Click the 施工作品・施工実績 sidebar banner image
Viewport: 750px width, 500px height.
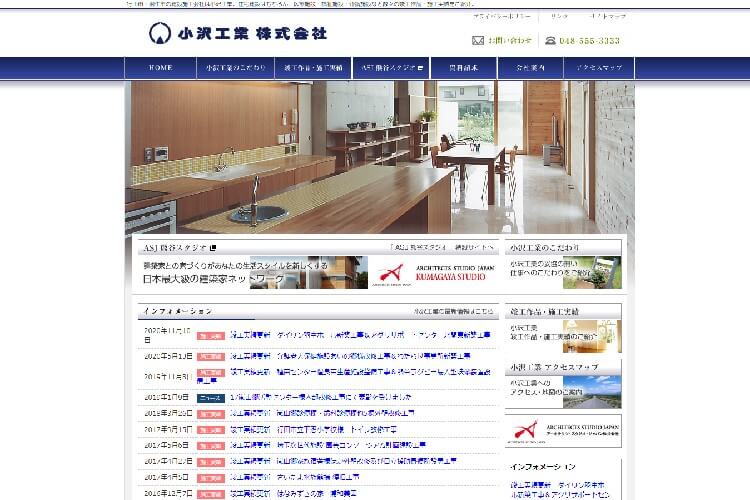click(x=563, y=336)
